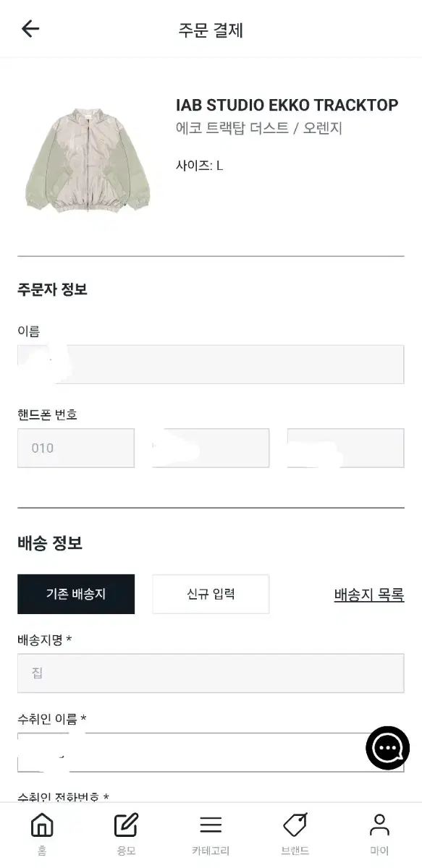Click the middle phone number field

click(x=211, y=448)
